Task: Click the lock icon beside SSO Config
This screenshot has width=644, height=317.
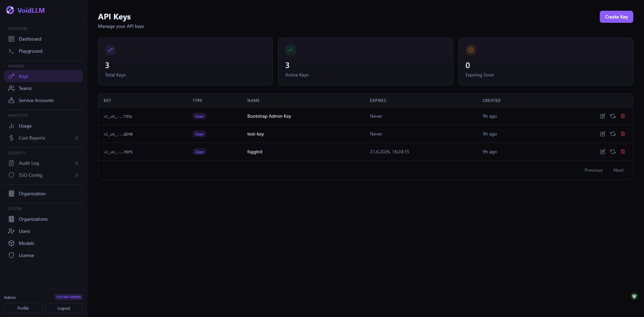Action: tap(77, 175)
